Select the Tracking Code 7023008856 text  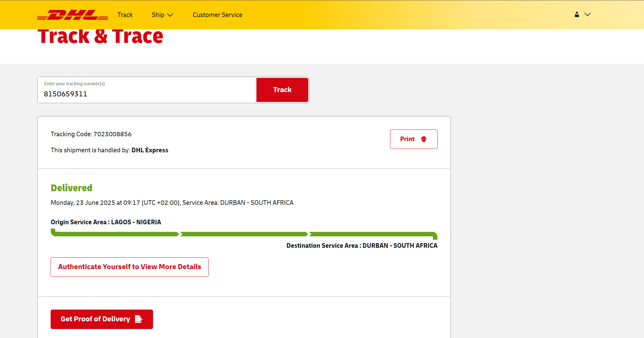click(91, 134)
